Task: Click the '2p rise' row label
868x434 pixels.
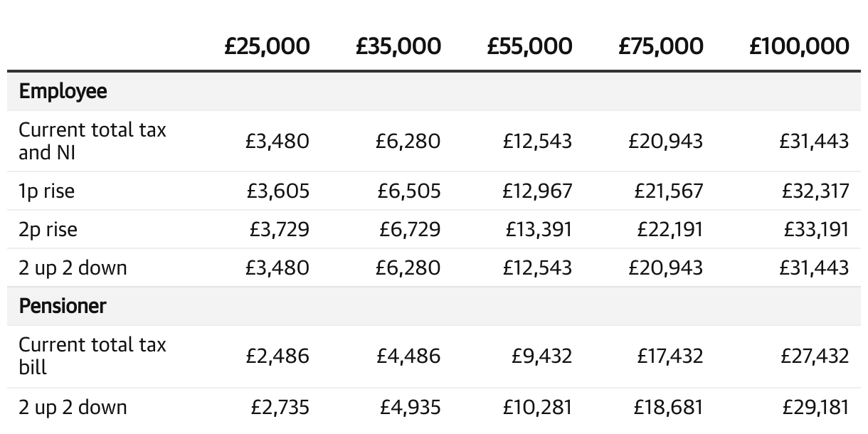Action: [x=48, y=229]
